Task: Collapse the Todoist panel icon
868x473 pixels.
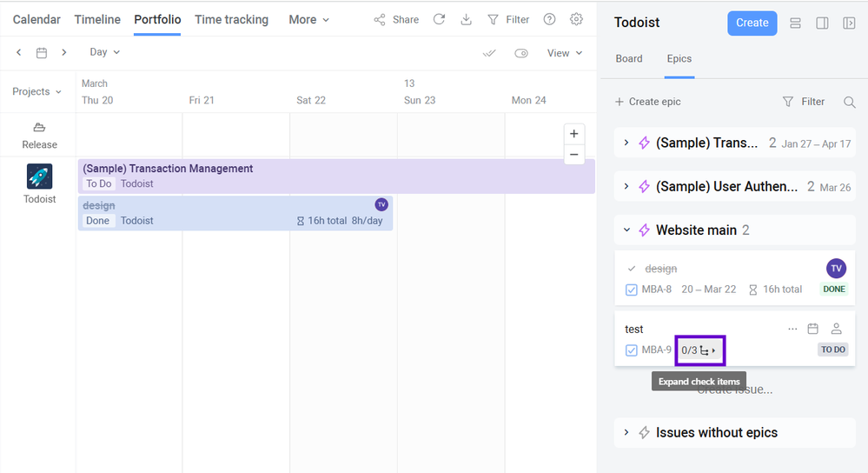Action: pos(849,23)
